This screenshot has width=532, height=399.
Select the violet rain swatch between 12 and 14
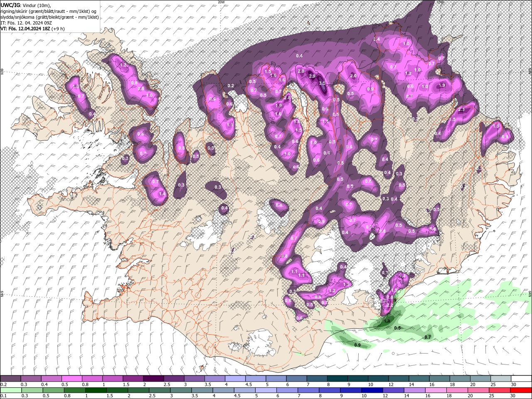click(x=394, y=390)
